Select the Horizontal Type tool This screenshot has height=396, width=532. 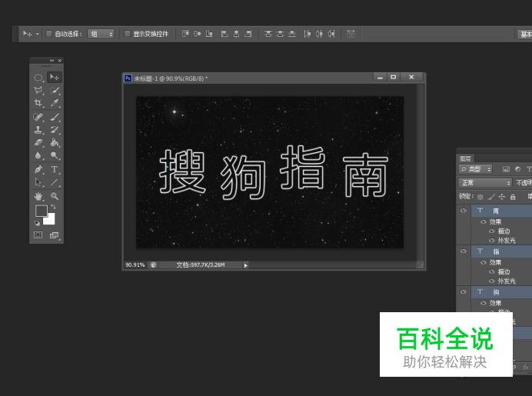click(55, 169)
